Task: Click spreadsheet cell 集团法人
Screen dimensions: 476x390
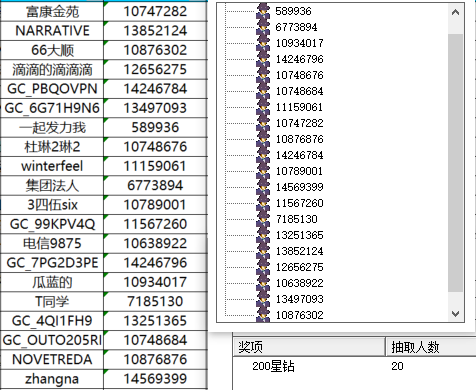Action: point(52,186)
